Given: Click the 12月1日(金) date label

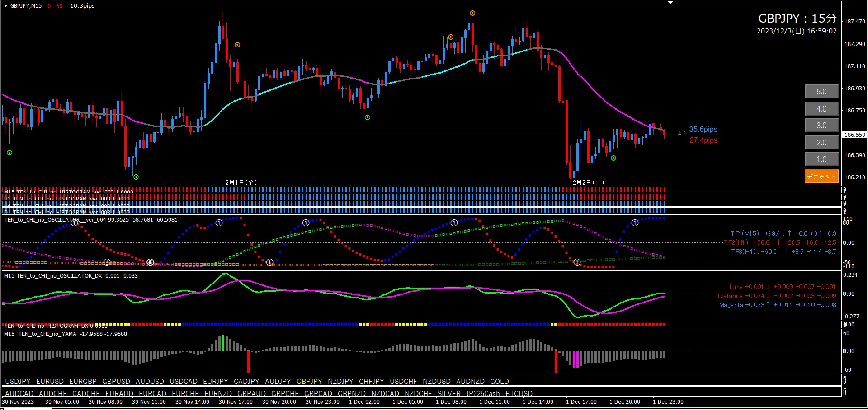Looking at the screenshot, I should click(240, 182).
